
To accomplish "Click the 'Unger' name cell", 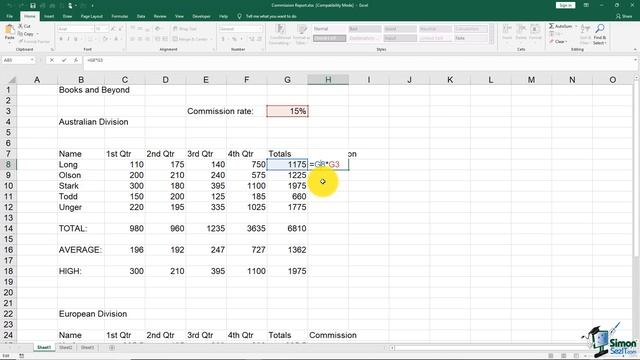I will coord(81,207).
